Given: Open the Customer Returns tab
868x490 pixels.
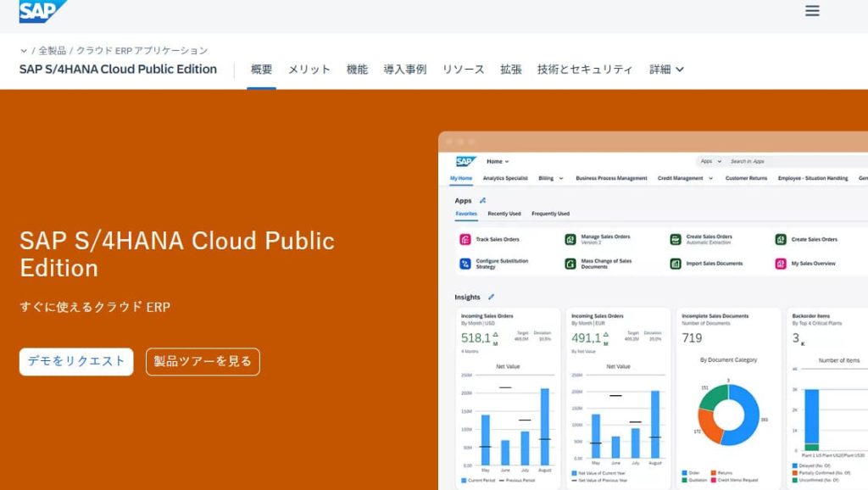Looking at the screenshot, I should click(746, 178).
